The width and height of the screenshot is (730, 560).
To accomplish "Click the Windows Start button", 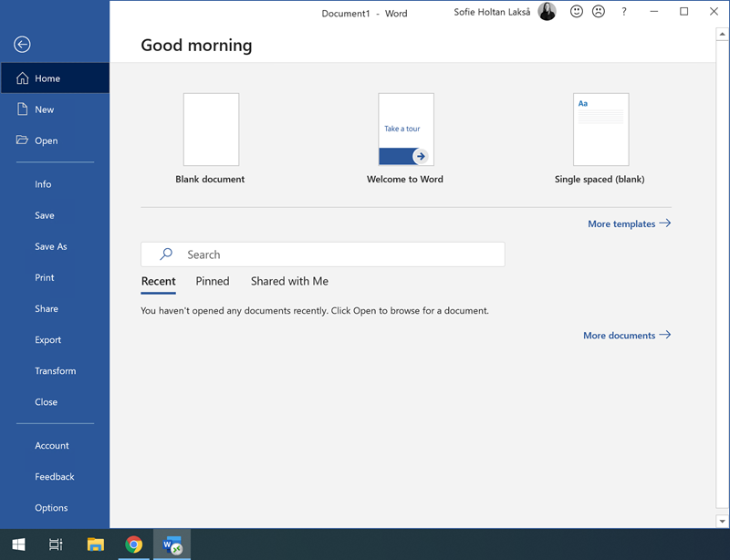I will tap(18, 544).
